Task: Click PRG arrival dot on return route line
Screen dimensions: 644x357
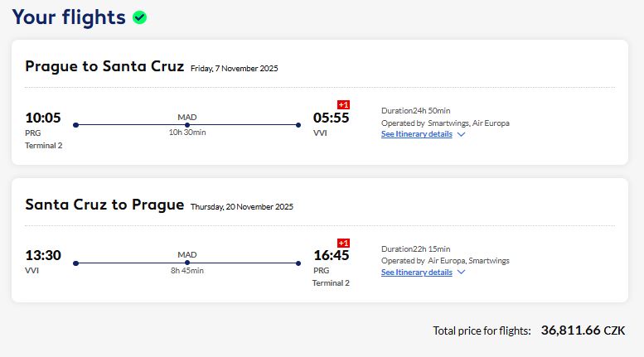Action: coord(298,263)
